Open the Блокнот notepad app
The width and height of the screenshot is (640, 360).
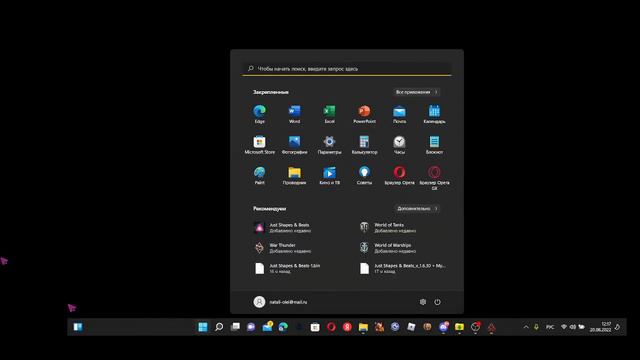(x=434, y=144)
